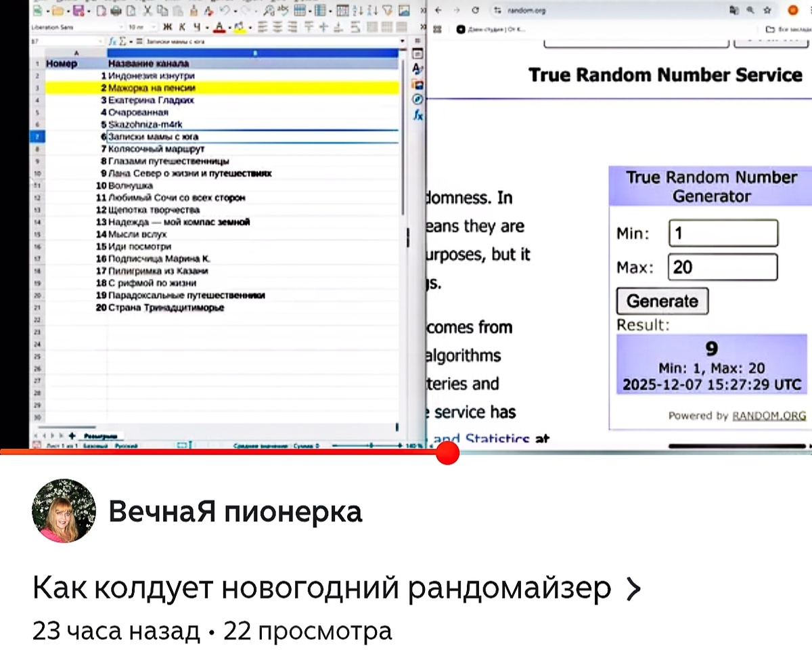Click the Generate button

(662, 301)
